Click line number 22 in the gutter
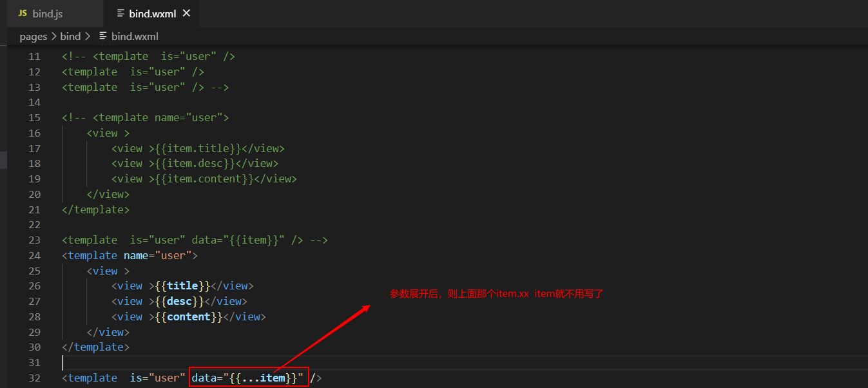Image resolution: width=868 pixels, height=388 pixels. coord(34,225)
